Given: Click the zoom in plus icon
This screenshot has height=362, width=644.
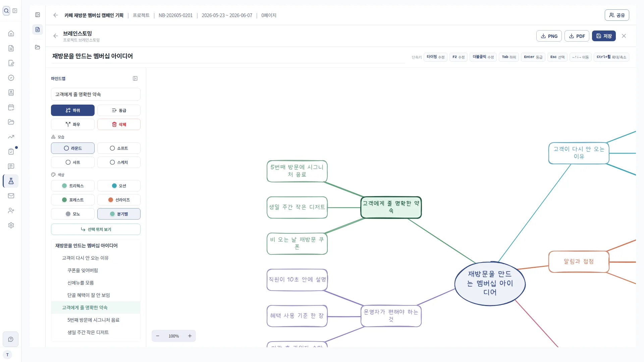Looking at the screenshot, I should [190, 336].
